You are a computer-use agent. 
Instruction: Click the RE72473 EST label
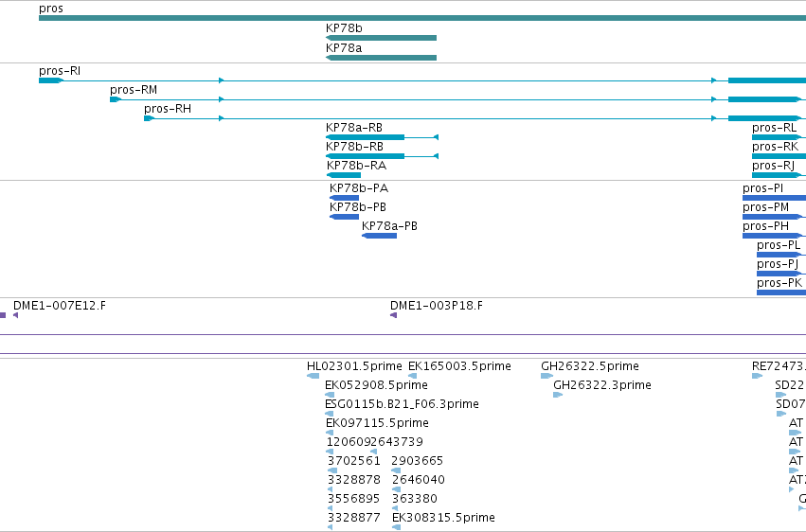(x=779, y=366)
